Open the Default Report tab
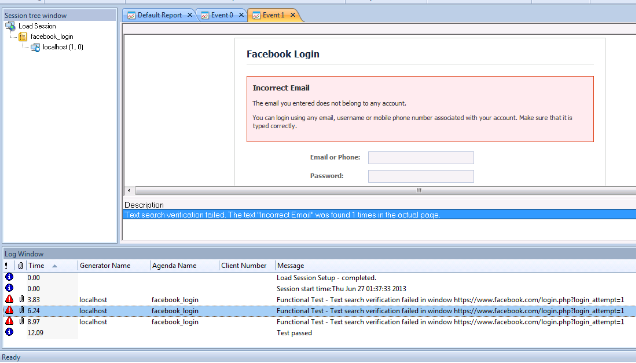Image resolution: width=636 pixels, height=363 pixels. (159, 15)
